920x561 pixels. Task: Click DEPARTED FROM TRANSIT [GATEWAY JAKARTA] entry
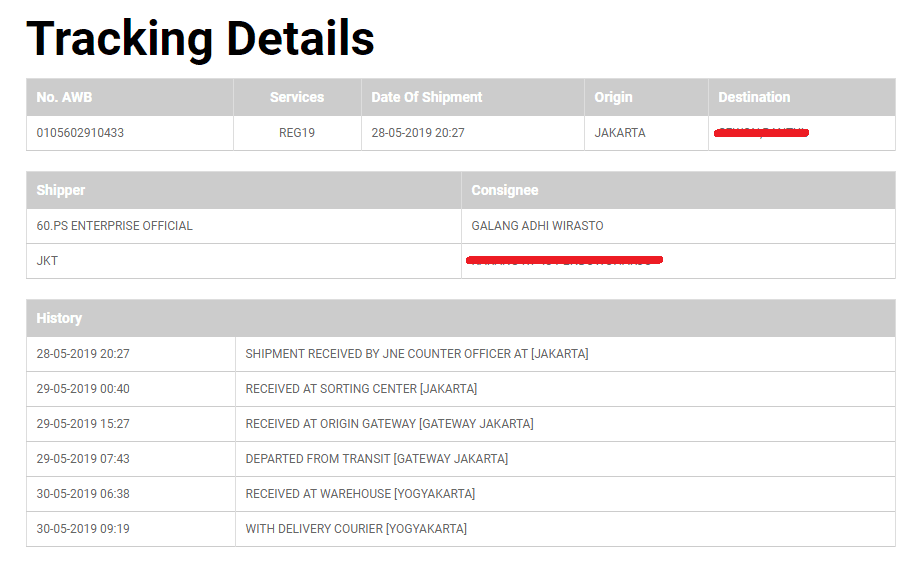pos(377,459)
